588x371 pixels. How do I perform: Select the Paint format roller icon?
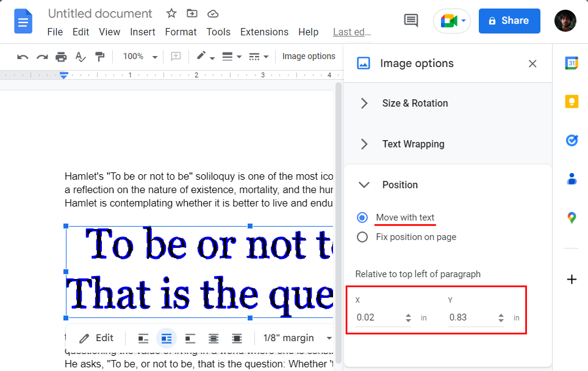tap(99, 57)
